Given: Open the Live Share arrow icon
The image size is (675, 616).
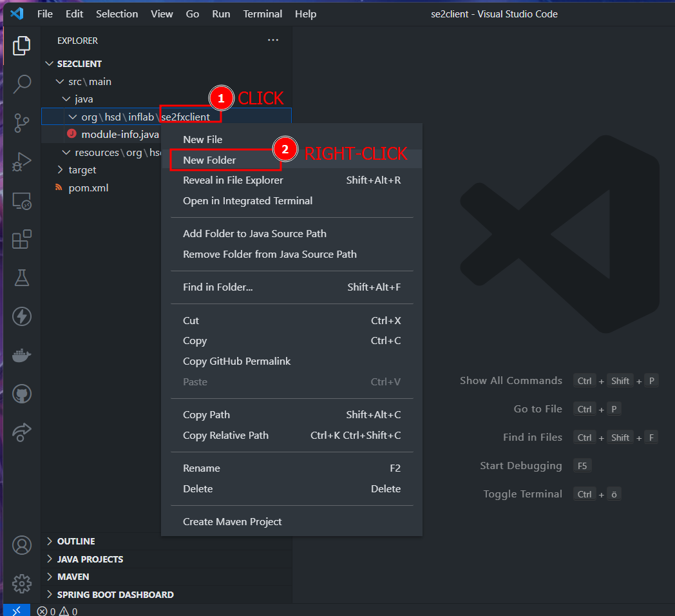Looking at the screenshot, I should pyautogui.click(x=21, y=432).
